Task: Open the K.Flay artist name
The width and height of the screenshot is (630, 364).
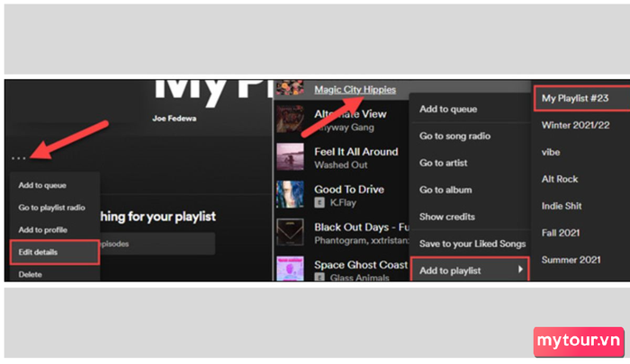Action: 343,202
